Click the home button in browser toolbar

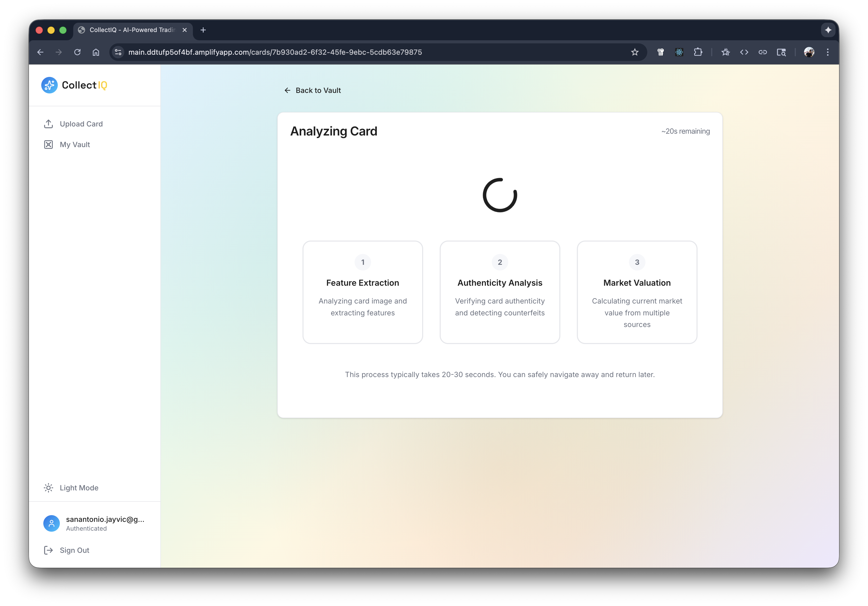pyautogui.click(x=96, y=52)
